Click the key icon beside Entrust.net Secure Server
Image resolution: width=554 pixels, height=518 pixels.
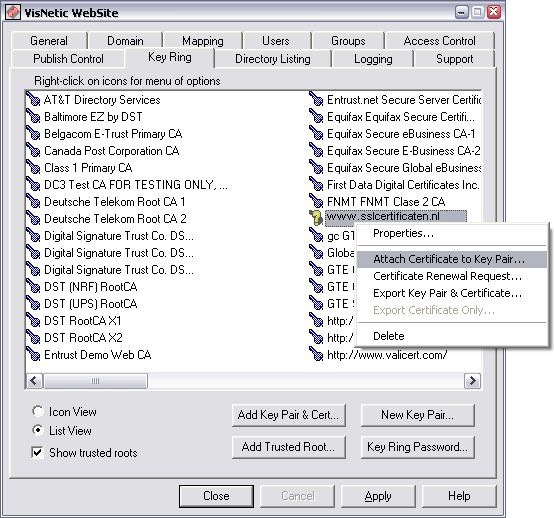point(316,100)
